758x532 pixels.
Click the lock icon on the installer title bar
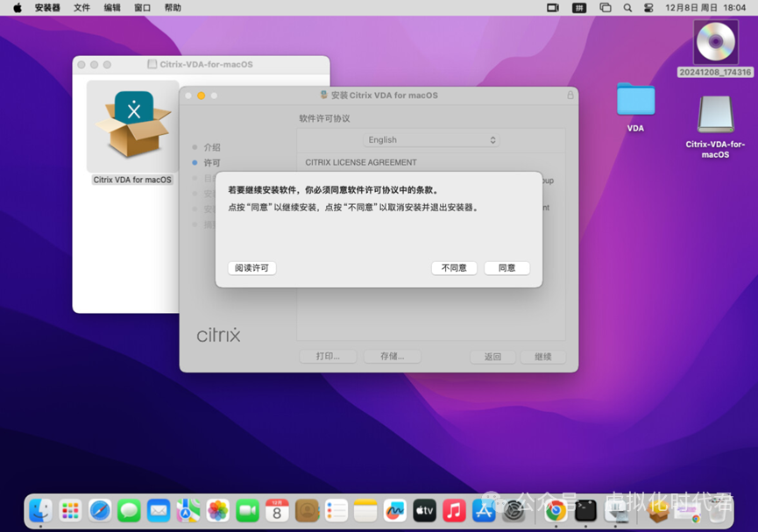coord(571,96)
